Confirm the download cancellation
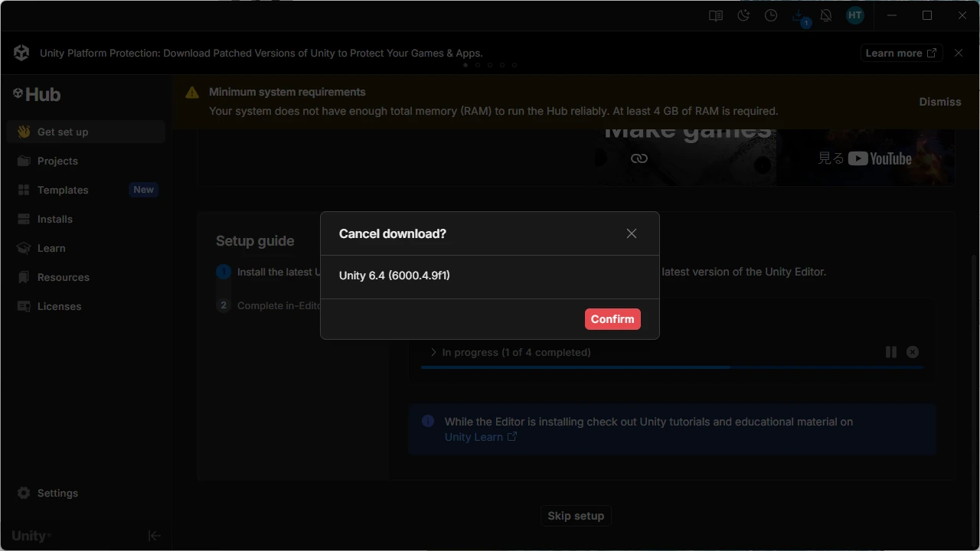 [612, 319]
